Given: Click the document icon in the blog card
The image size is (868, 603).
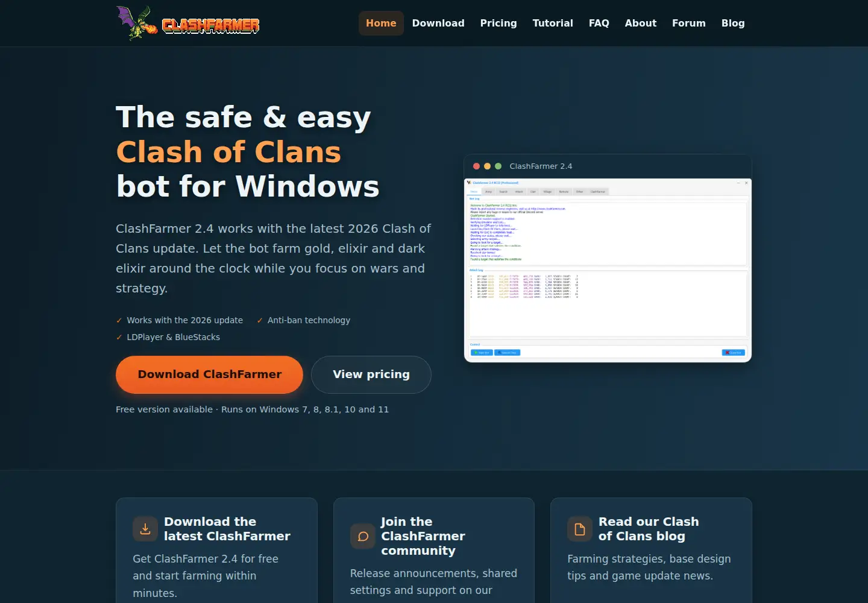Looking at the screenshot, I should coord(580,529).
